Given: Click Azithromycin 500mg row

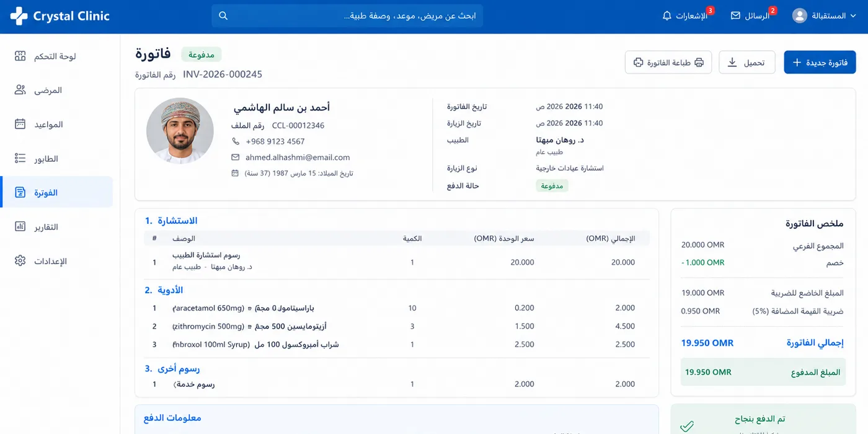Looking at the screenshot, I should (397, 326).
